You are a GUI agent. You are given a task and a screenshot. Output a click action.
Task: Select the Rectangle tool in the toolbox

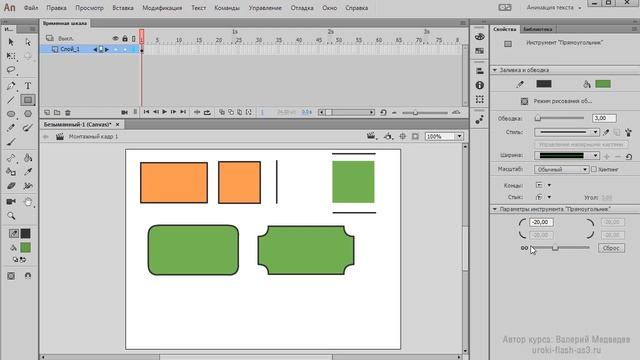(x=28, y=100)
